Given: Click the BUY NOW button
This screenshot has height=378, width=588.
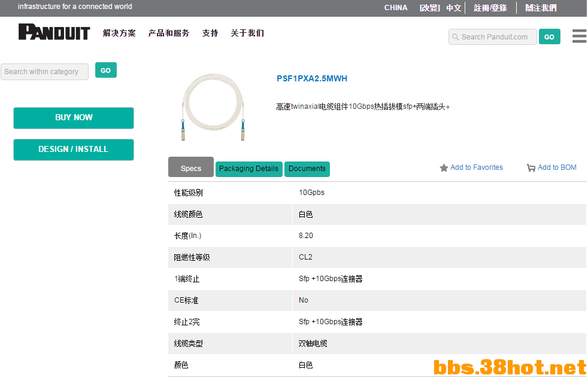Looking at the screenshot, I should 74,118.
